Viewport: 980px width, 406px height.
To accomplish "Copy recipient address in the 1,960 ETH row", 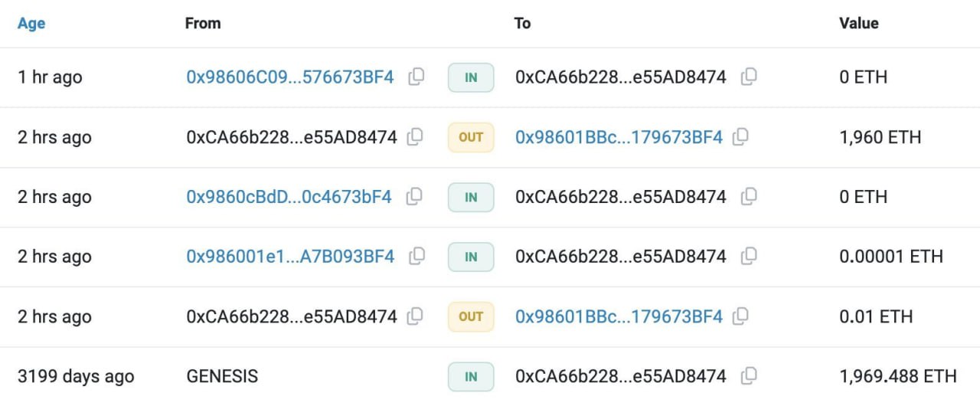I will click(740, 137).
